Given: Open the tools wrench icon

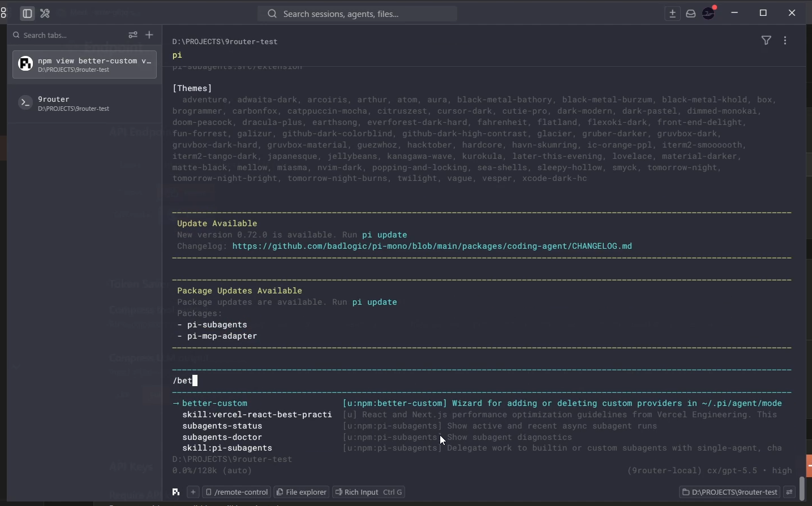Looking at the screenshot, I should coord(46,14).
